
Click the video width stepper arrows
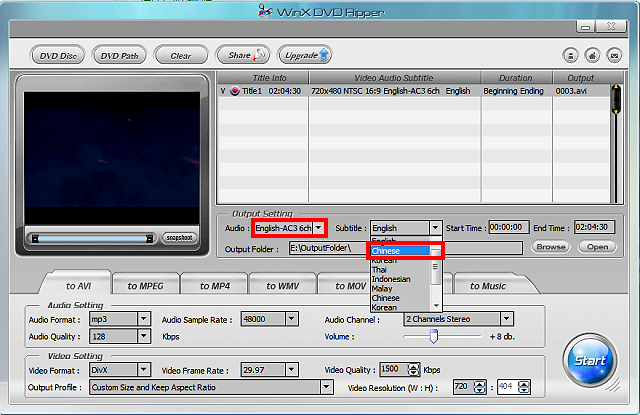[480, 387]
